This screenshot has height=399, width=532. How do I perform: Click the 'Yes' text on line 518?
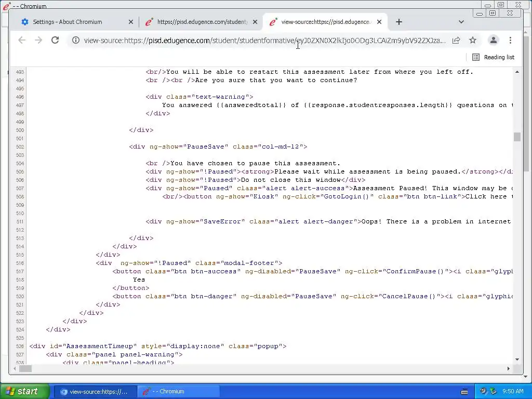(139, 280)
